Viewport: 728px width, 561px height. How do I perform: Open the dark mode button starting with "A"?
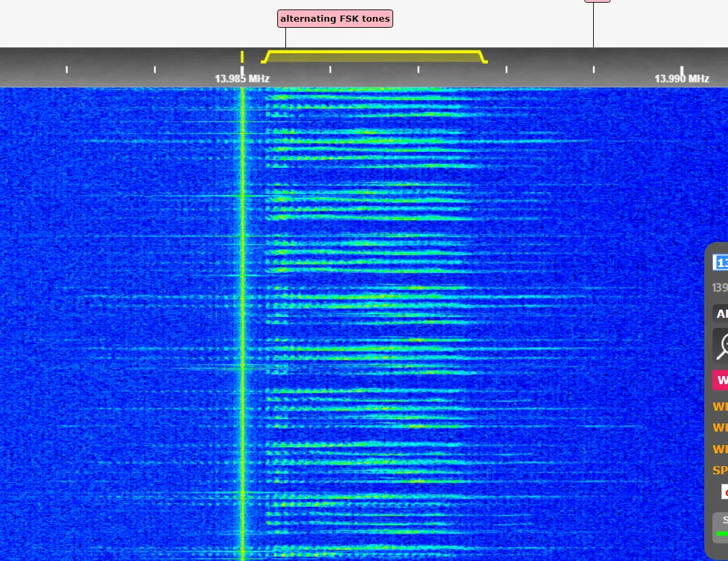coord(721,314)
